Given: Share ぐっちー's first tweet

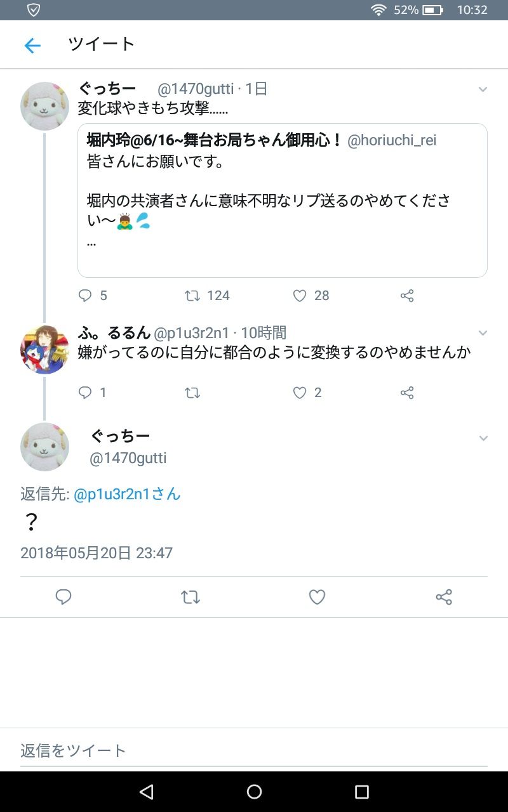Looking at the screenshot, I should click(407, 296).
